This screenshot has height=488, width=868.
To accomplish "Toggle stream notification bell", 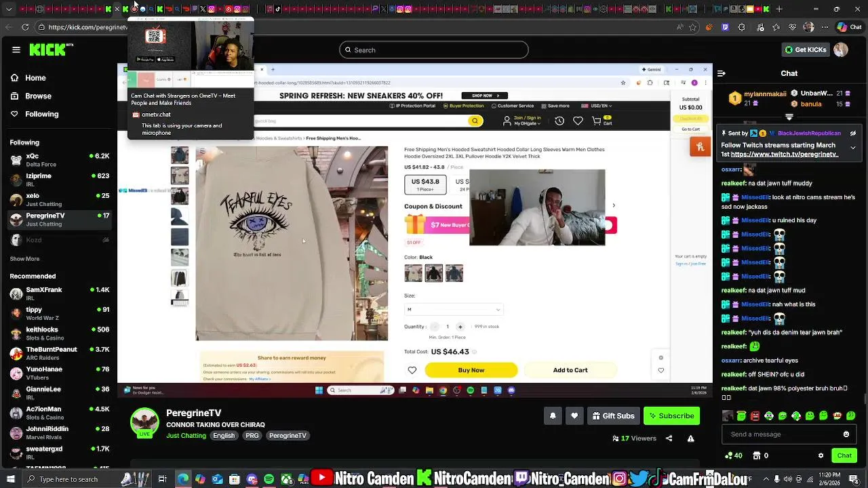I will [553, 415].
